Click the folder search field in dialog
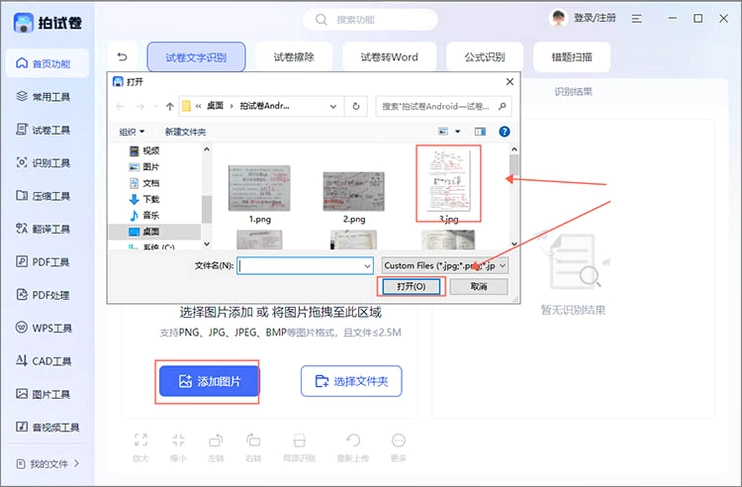742x487 pixels. [443, 106]
